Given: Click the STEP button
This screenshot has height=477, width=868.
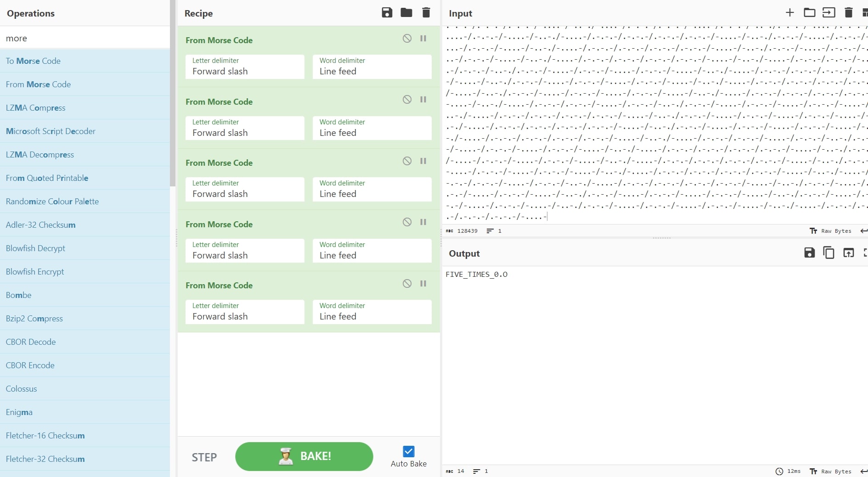Looking at the screenshot, I should click(204, 457).
